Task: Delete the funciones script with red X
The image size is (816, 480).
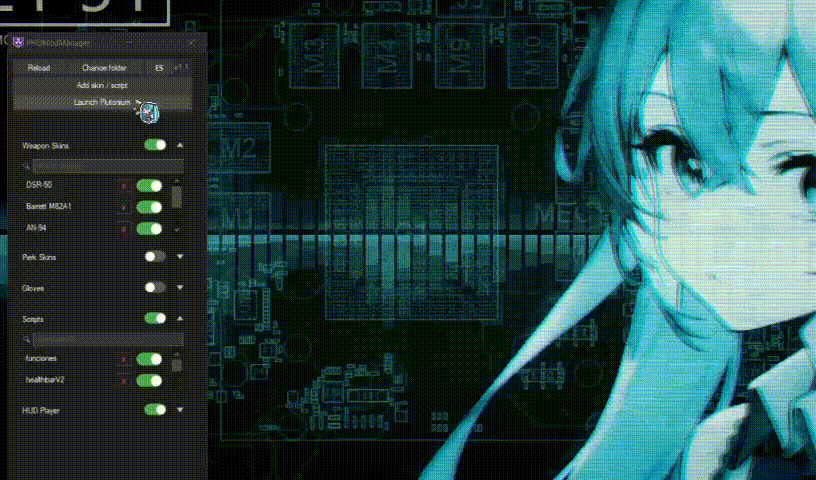Action: coord(123,359)
